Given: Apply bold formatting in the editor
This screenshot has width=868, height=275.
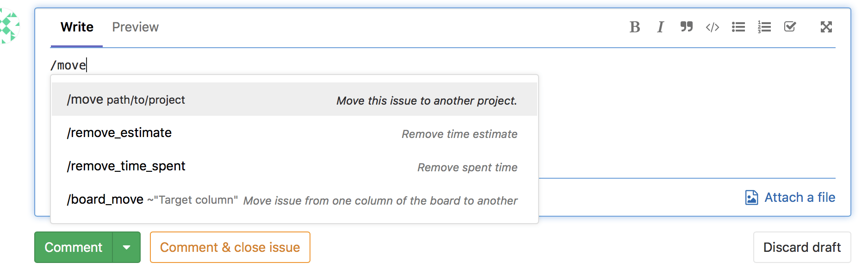Looking at the screenshot, I should (634, 27).
